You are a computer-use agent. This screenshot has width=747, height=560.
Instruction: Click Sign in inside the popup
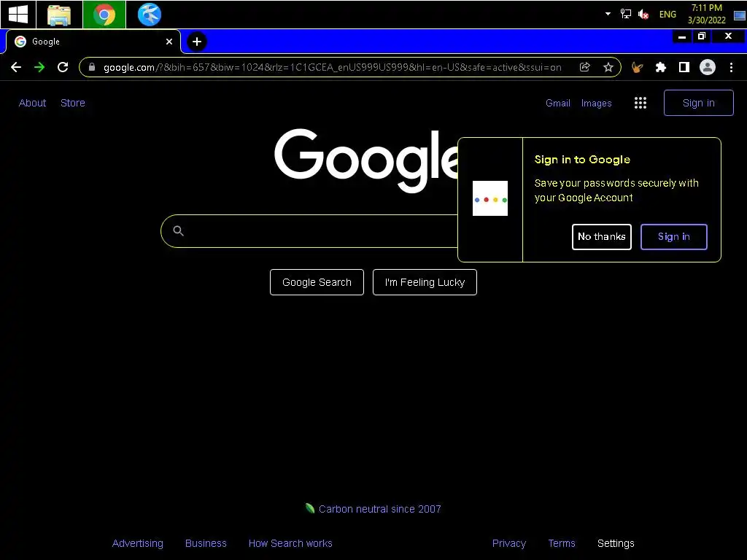(673, 237)
